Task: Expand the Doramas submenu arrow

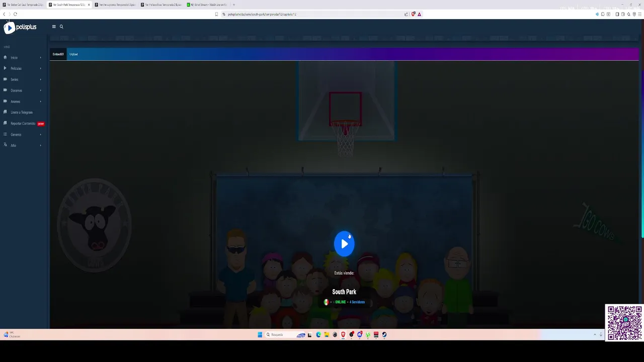Action: pos(41,90)
